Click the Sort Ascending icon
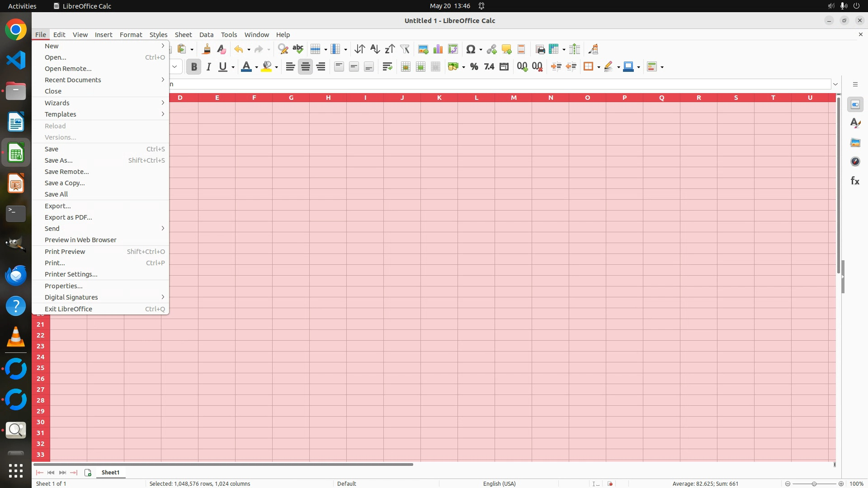 (x=375, y=49)
